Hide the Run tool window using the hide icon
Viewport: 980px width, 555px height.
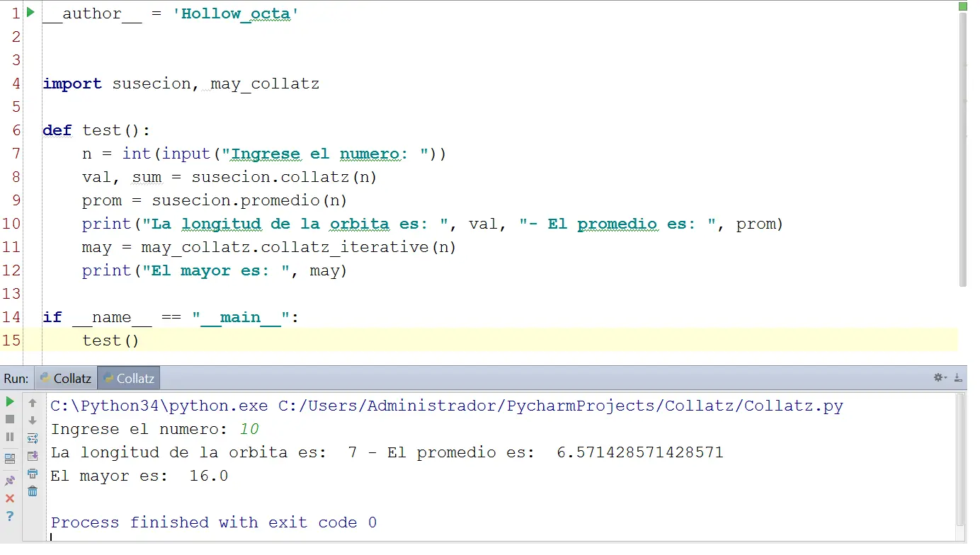pos(959,378)
